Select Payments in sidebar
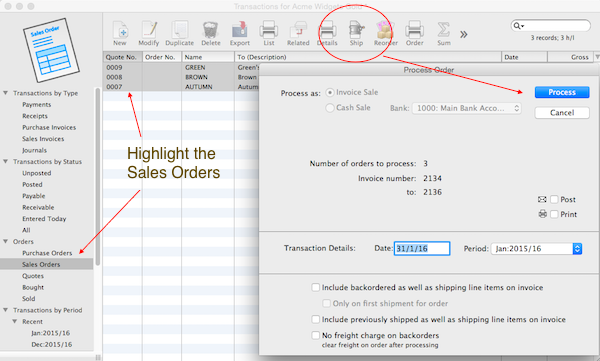 pos(36,105)
